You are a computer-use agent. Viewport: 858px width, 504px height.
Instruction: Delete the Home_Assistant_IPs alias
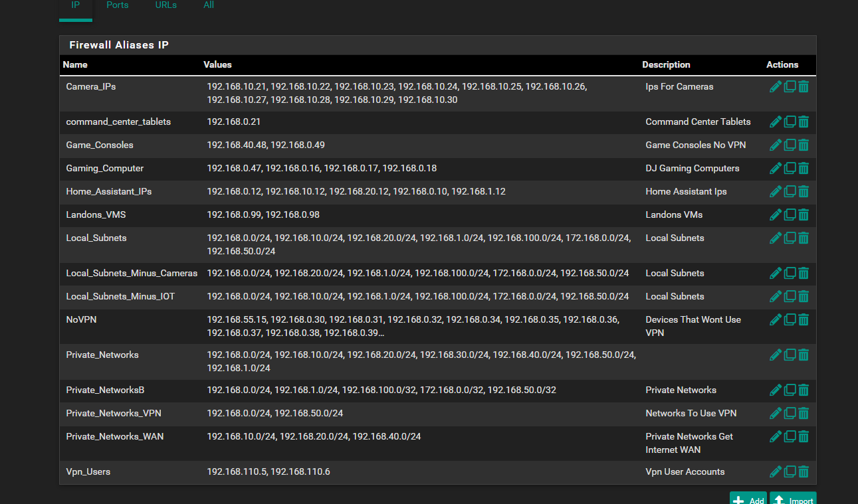[x=804, y=191]
